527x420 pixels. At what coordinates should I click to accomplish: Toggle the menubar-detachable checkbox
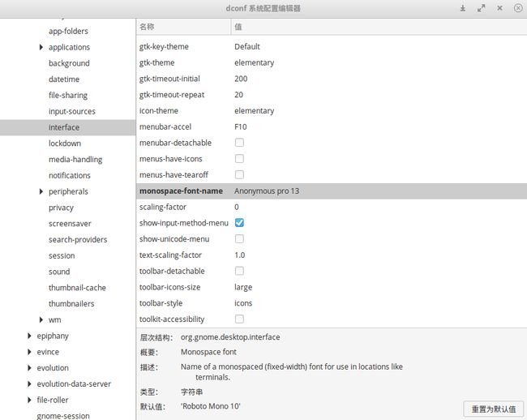point(239,143)
